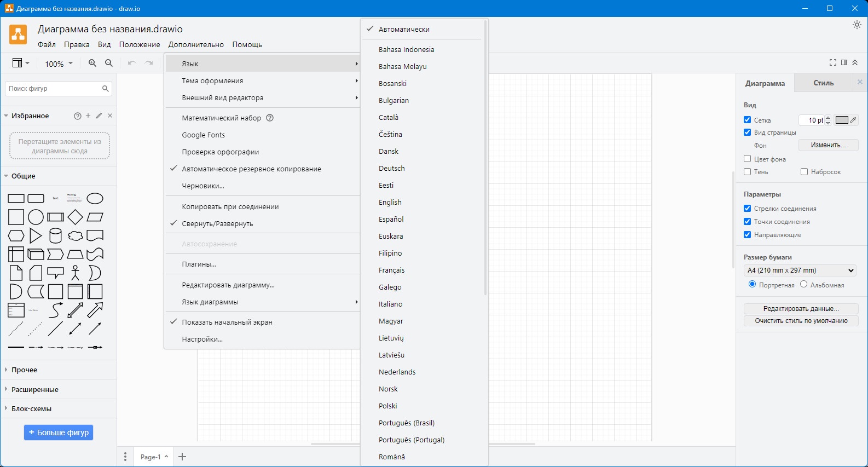Add new page with plus icon
Image resolution: width=868 pixels, height=467 pixels.
[182, 457]
